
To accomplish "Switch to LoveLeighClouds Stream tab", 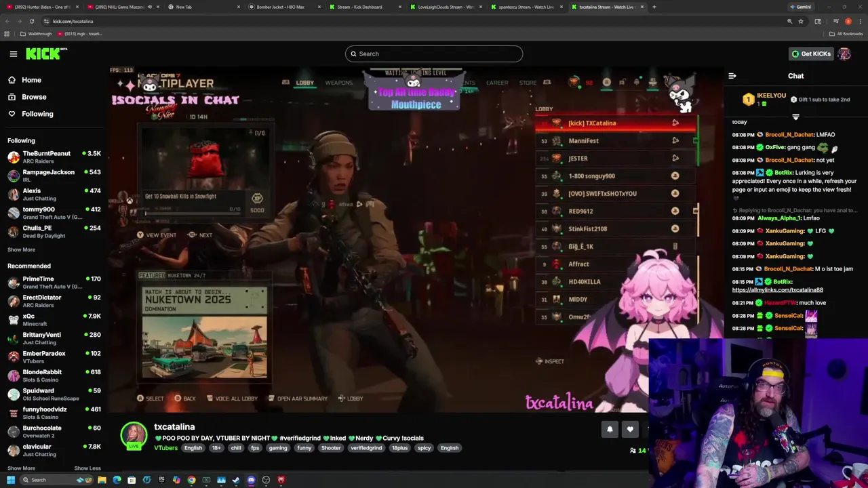I will (444, 7).
